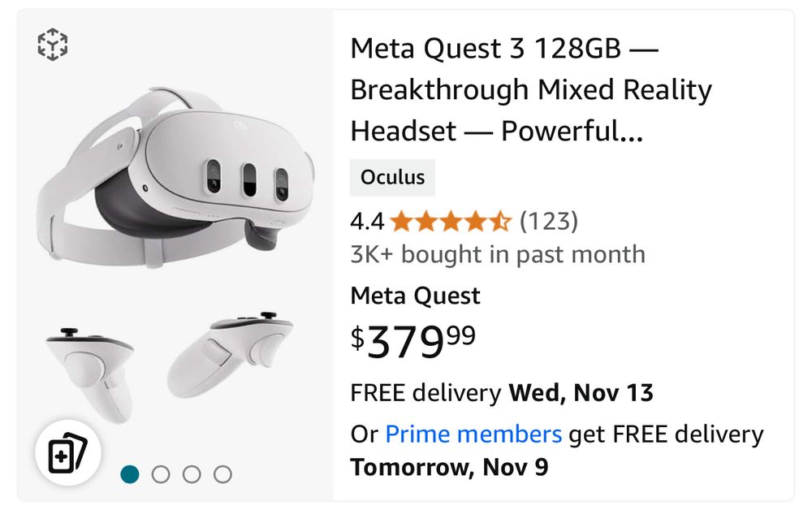Viewport: 812px width, 510px height.
Task: Click the right Touch controller image
Action: (230, 355)
